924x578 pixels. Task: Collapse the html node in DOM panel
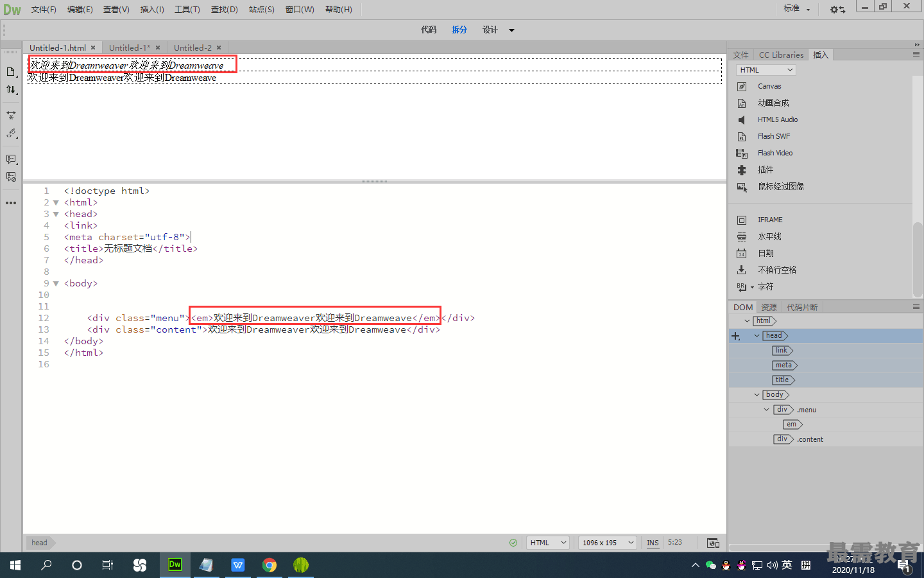coord(747,321)
